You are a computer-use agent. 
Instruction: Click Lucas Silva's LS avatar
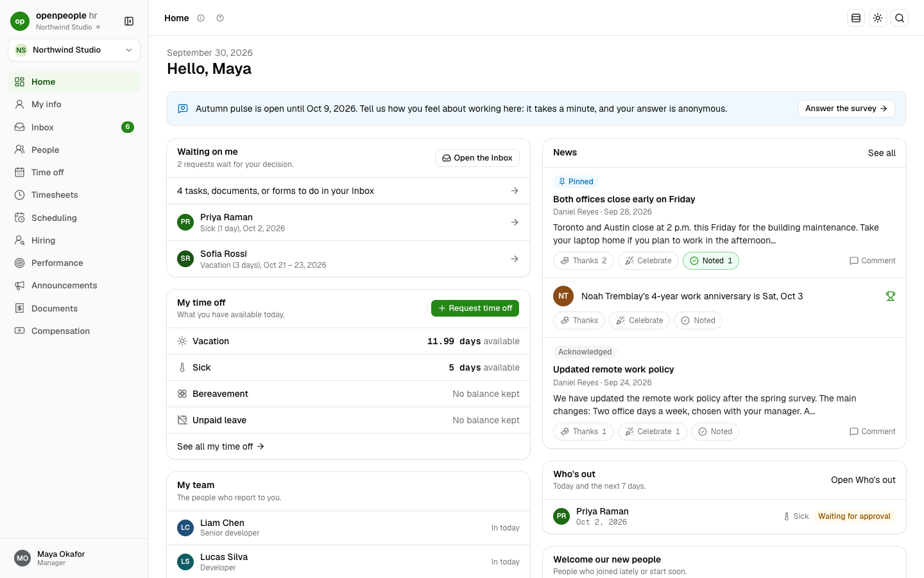click(185, 562)
